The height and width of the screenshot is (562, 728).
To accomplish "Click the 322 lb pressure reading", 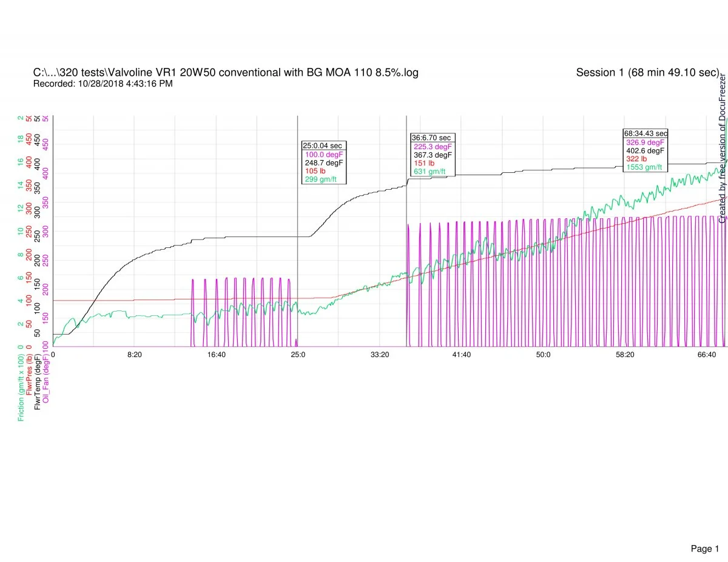I will 637,158.
